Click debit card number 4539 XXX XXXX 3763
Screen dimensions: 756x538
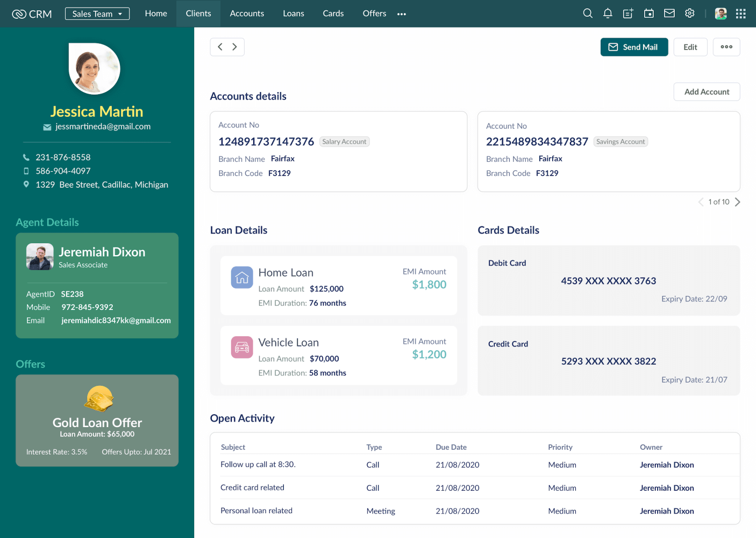(609, 281)
